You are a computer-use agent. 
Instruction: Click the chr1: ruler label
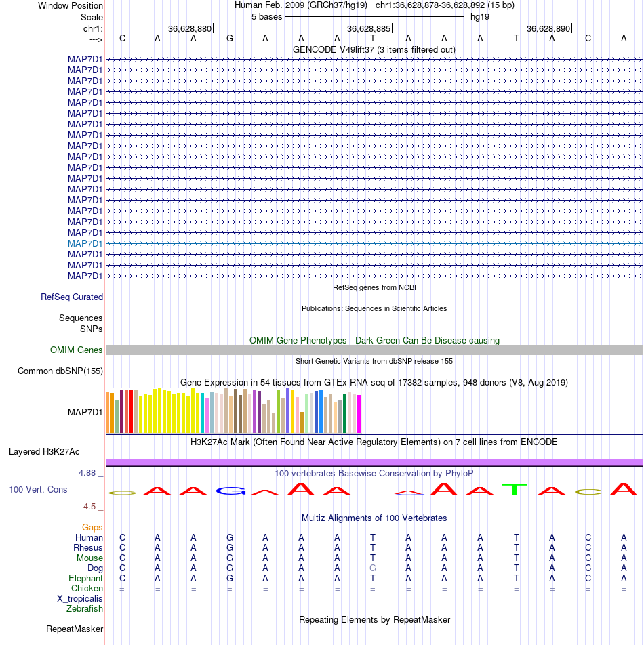tap(93, 28)
